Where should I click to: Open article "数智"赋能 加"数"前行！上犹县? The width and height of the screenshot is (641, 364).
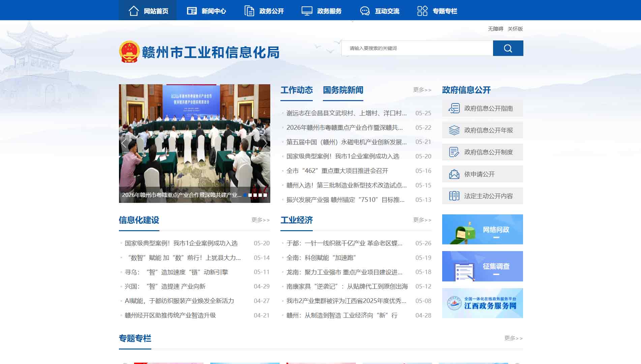pos(183,258)
